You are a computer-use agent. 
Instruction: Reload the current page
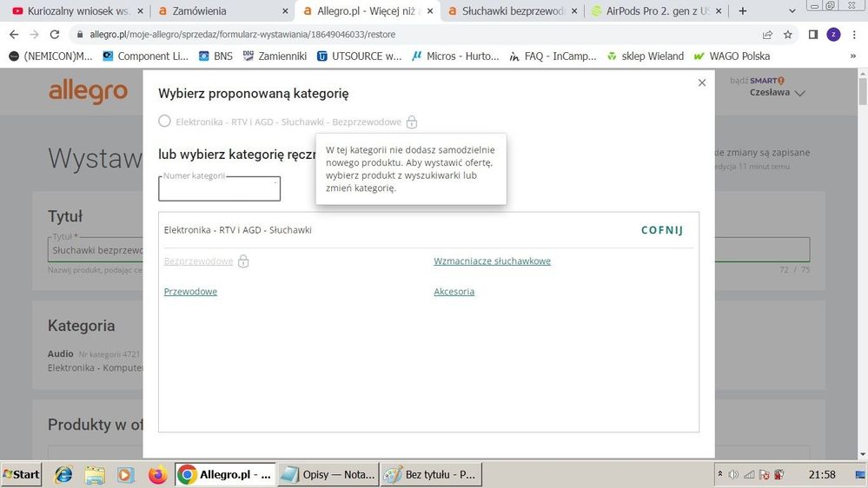tap(54, 35)
